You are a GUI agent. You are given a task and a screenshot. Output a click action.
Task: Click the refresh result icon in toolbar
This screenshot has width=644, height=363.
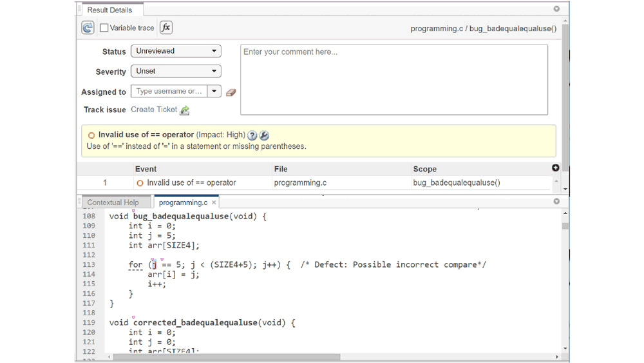[88, 28]
